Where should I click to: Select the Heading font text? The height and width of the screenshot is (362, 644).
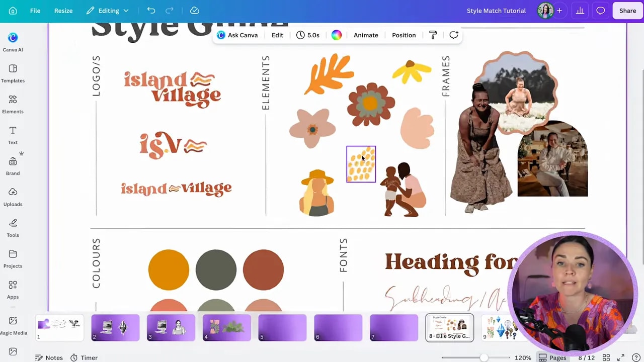pyautogui.click(x=451, y=263)
